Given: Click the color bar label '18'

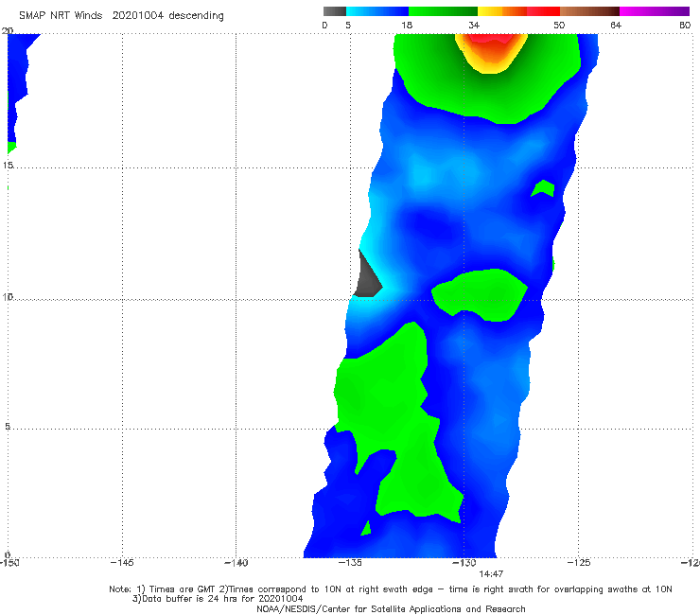Looking at the screenshot, I should click(407, 26).
